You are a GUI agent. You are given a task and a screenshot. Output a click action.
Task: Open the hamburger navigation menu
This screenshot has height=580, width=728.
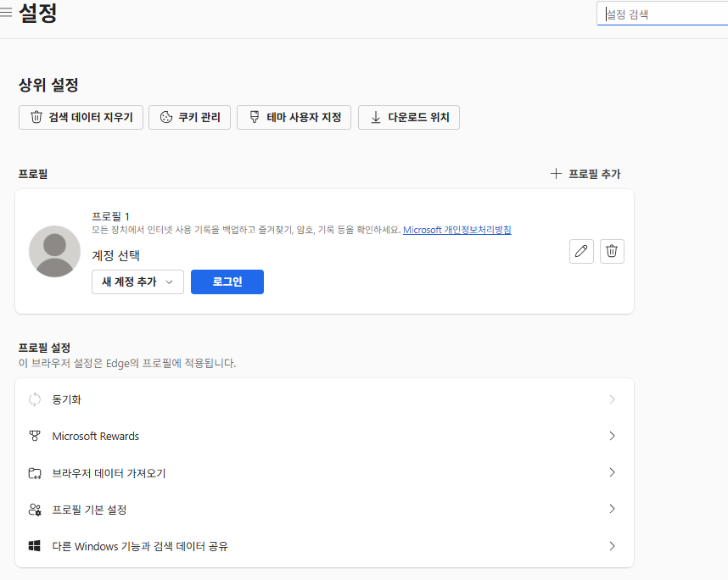tap(6, 14)
